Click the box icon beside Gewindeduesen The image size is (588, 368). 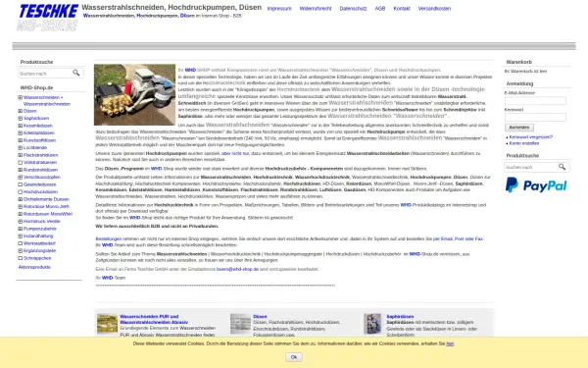click(x=21, y=184)
